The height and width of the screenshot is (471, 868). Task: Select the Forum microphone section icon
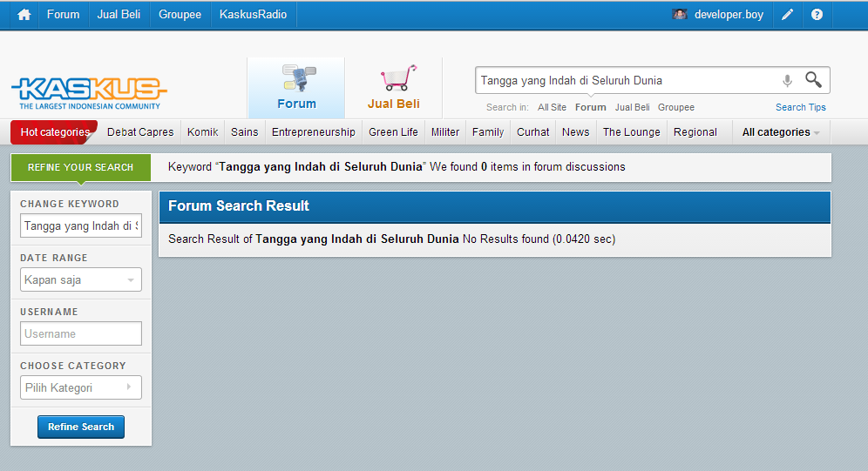(299, 78)
